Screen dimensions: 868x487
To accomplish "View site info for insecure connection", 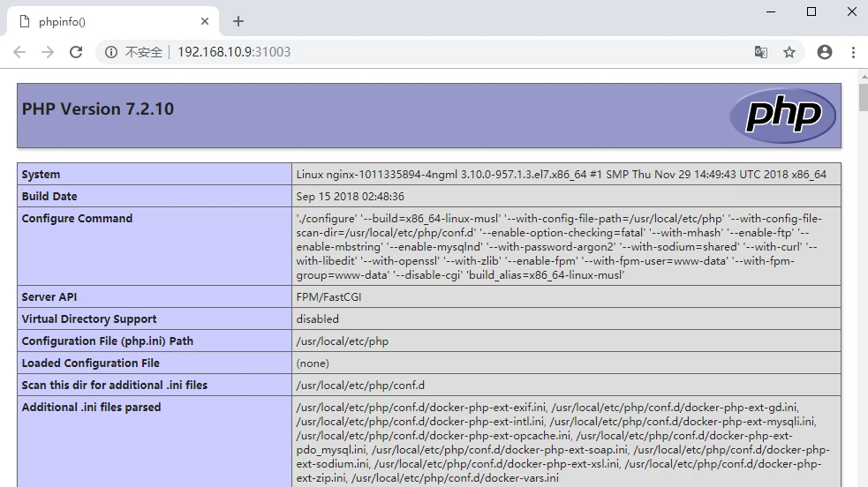I will 111,52.
